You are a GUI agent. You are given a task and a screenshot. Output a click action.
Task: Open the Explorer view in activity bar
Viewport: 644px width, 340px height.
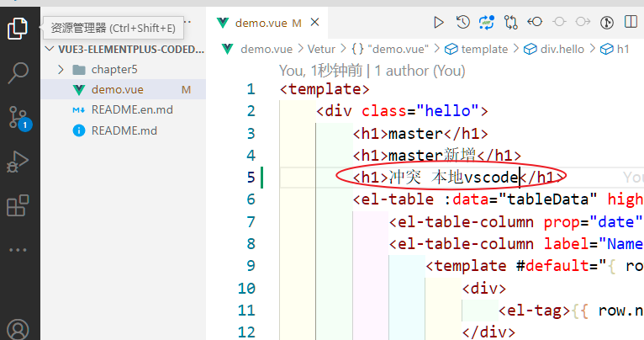click(18, 29)
